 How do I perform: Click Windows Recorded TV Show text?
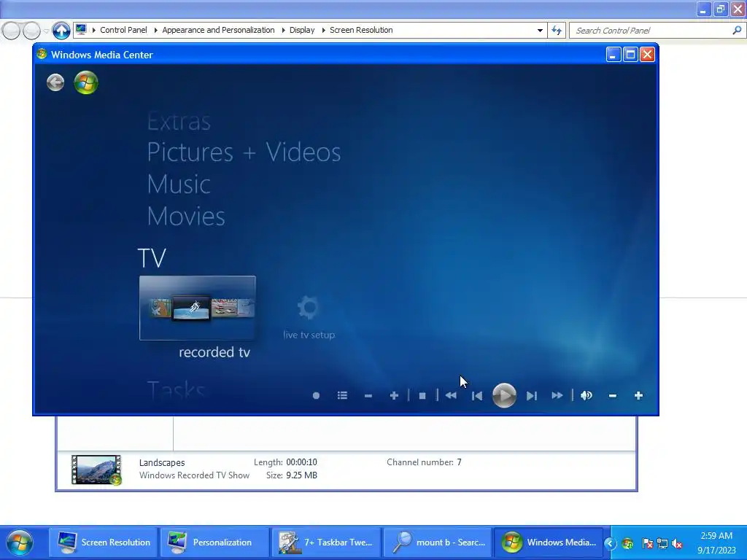[x=194, y=475]
